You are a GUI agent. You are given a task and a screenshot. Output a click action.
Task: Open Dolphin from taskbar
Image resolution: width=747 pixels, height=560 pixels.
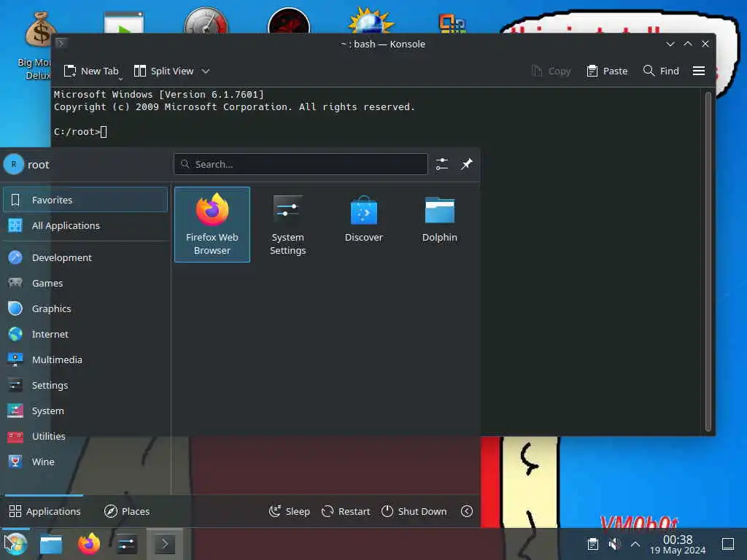51,544
